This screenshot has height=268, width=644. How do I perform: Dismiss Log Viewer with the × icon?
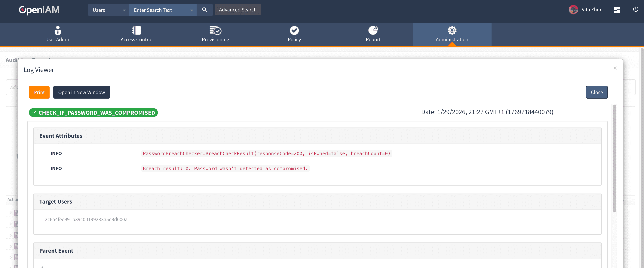pyautogui.click(x=615, y=68)
